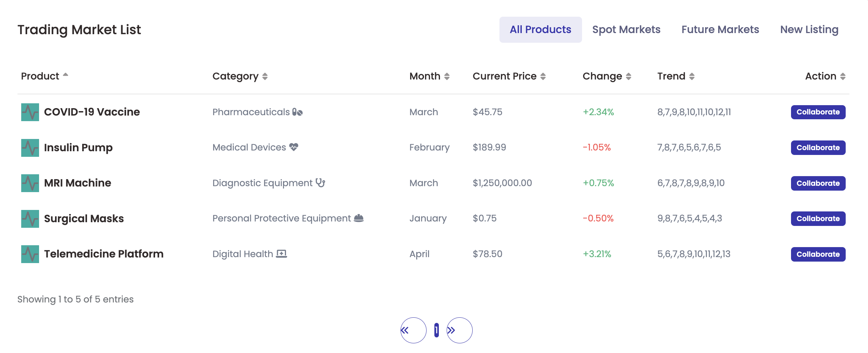Viewport: 868px width, 353px height.
Task: Toggle descending sort on the Product column
Action: coord(66,76)
